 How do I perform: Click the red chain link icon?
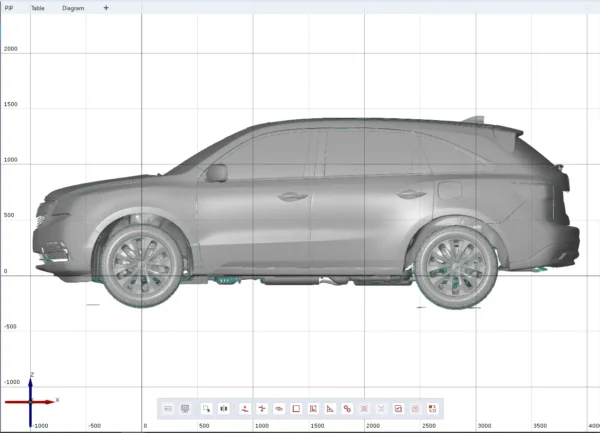347,409
